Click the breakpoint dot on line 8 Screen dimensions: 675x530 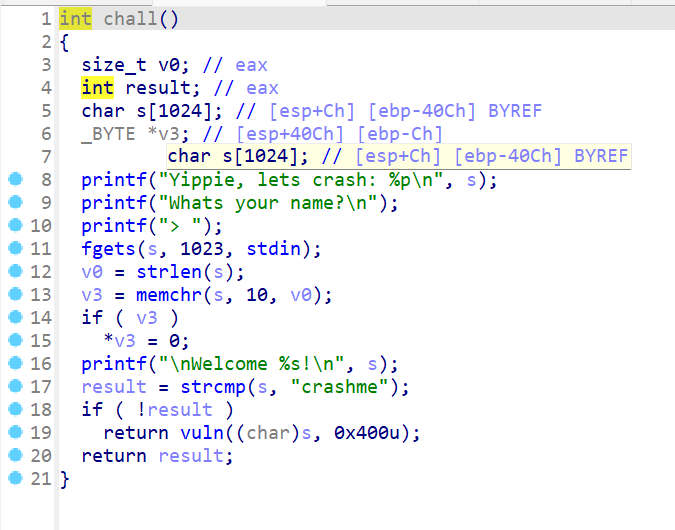(15, 180)
